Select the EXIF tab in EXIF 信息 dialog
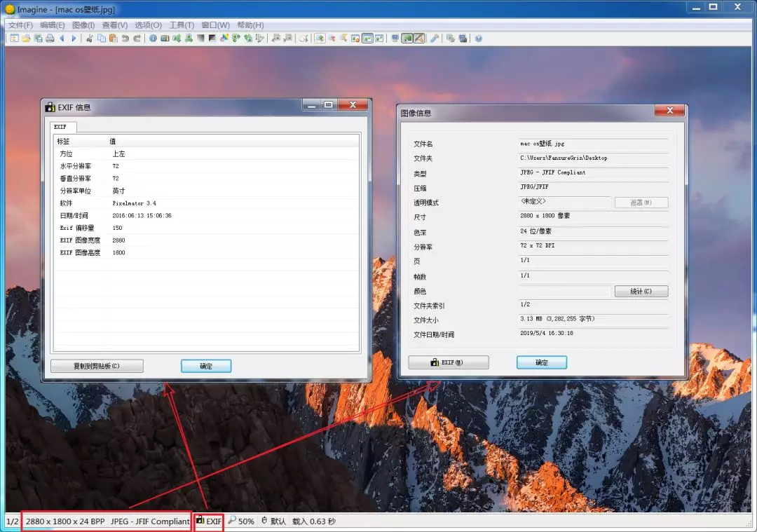Image resolution: width=757 pixels, height=532 pixels. coord(63,127)
